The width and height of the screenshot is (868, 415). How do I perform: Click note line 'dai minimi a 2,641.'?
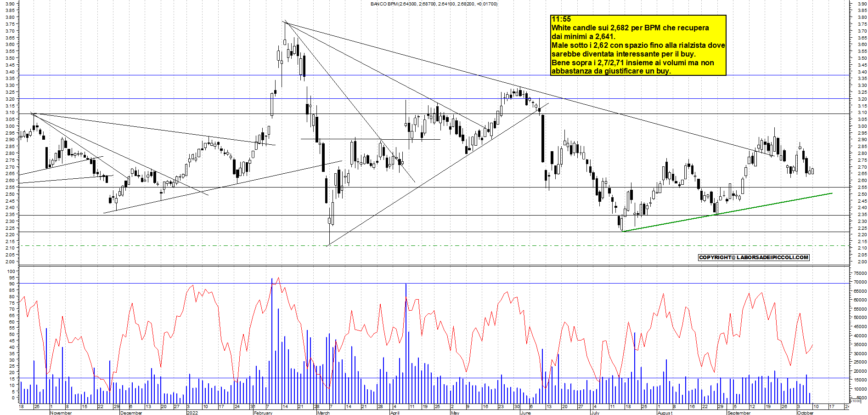point(583,37)
